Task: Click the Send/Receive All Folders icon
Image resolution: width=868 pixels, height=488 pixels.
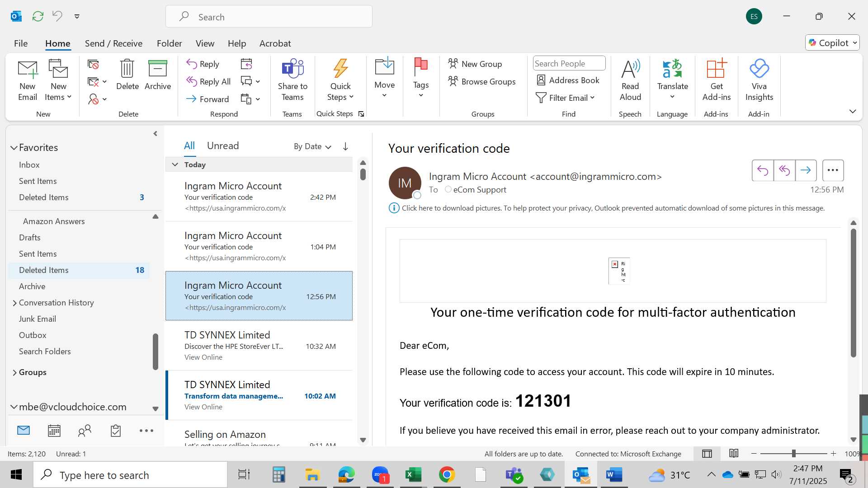Action: tap(38, 16)
